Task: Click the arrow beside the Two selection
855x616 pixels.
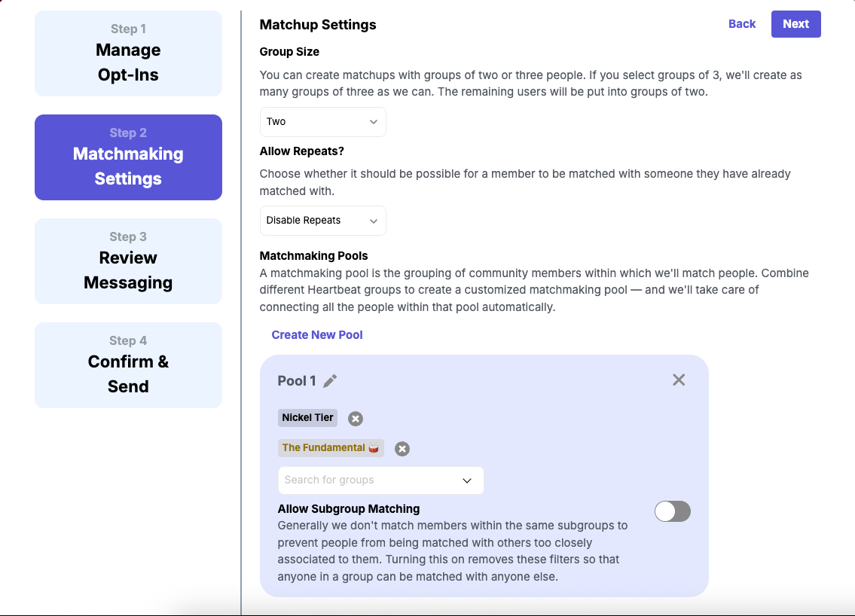Action: point(374,122)
